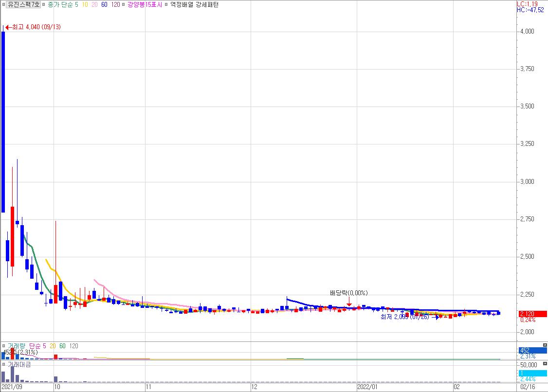The image size is (548, 392).
Task: Close the 거래량 volume panel
Action: click(x=545, y=345)
